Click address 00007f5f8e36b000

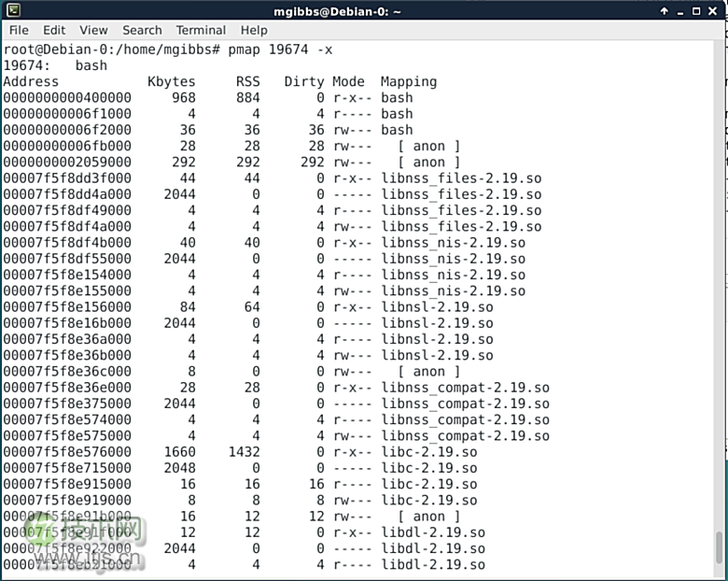pyautogui.click(x=67, y=356)
